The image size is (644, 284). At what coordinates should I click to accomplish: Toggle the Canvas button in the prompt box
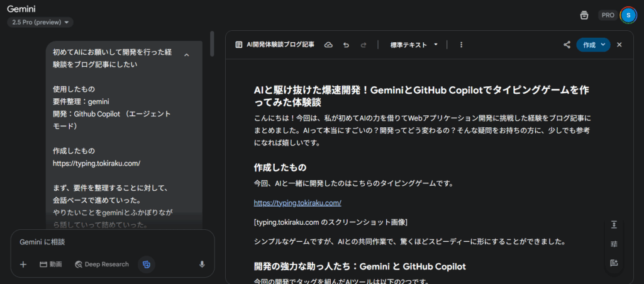click(147, 264)
